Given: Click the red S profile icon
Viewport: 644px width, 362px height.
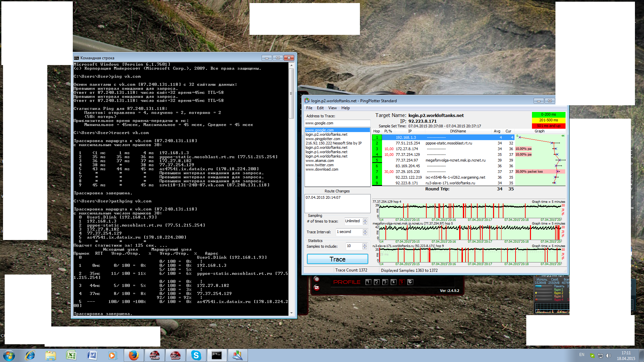Looking at the screenshot, I should [401, 282].
